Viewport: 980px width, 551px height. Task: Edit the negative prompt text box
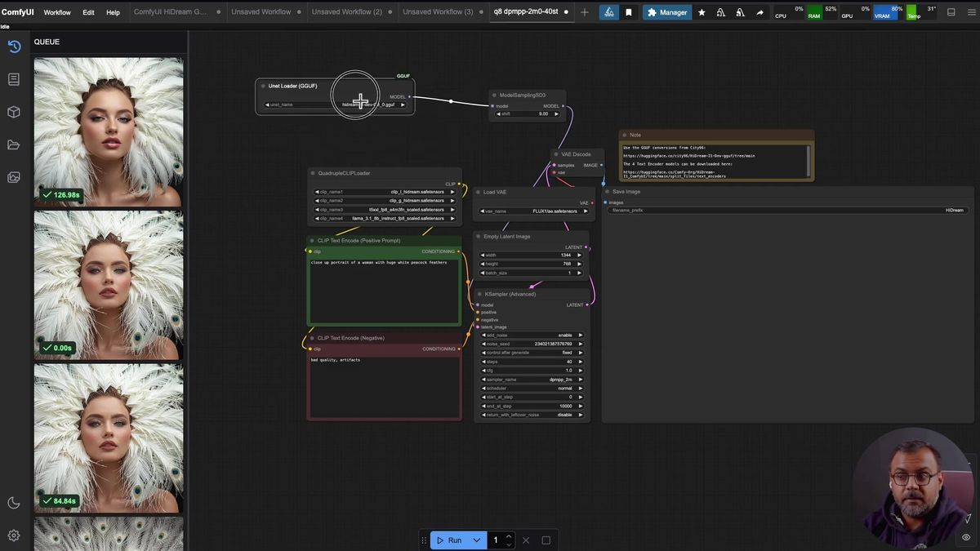click(384, 387)
